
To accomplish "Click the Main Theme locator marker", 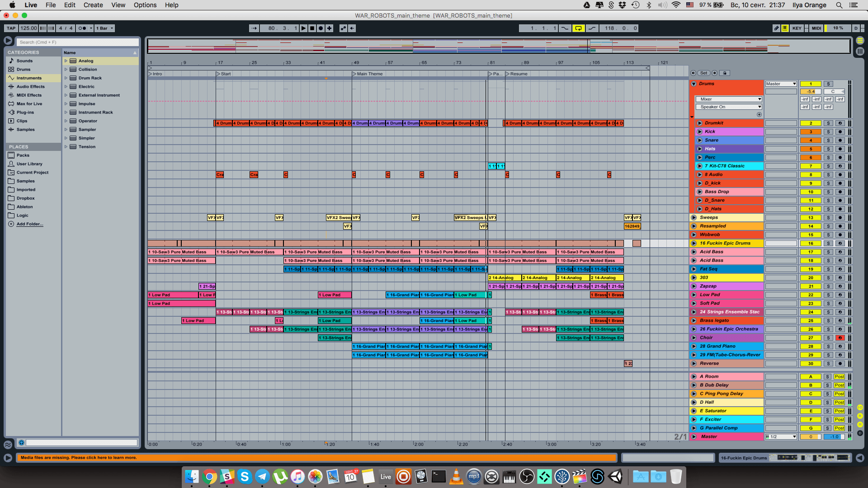I will 354,74.
